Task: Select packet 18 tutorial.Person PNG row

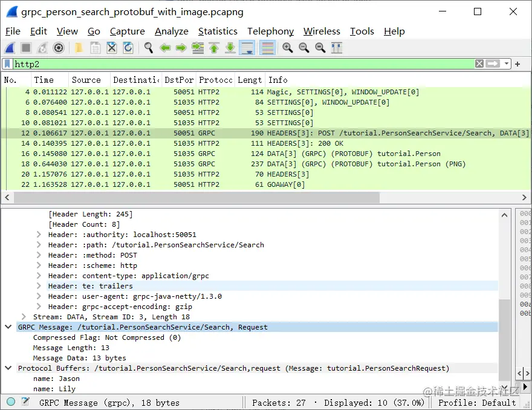Action: coord(265,164)
